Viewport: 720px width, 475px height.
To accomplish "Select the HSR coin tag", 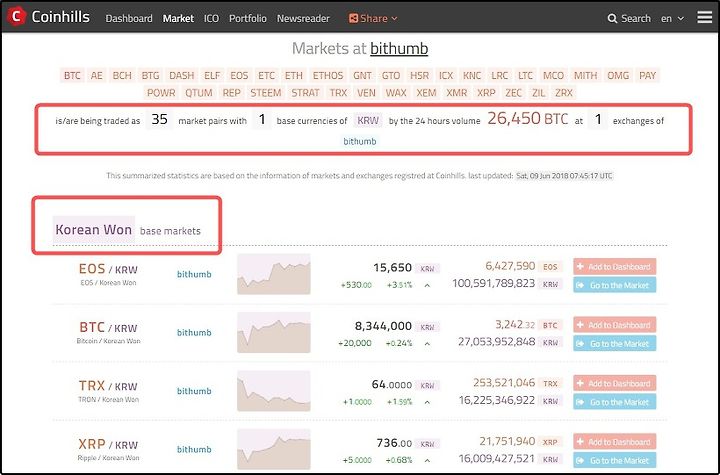I will click(420, 75).
